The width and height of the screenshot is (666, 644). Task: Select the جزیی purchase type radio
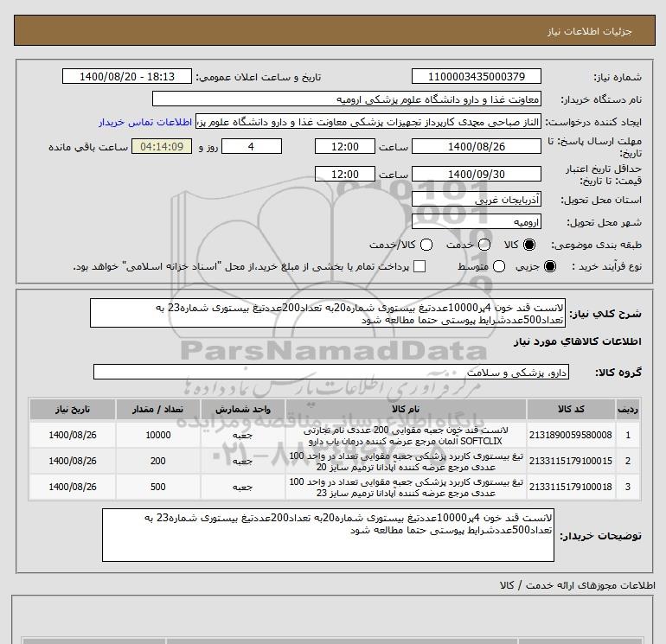pos(549,266)
